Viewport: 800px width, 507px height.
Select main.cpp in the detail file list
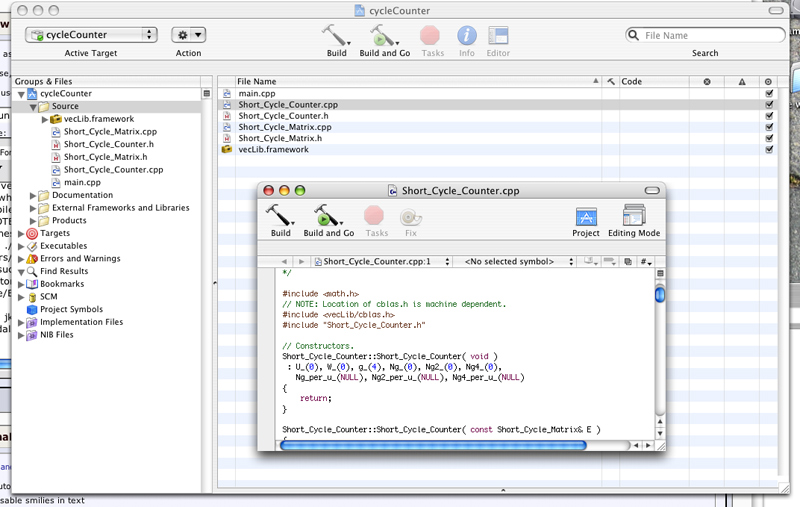(x=257, y=93)
